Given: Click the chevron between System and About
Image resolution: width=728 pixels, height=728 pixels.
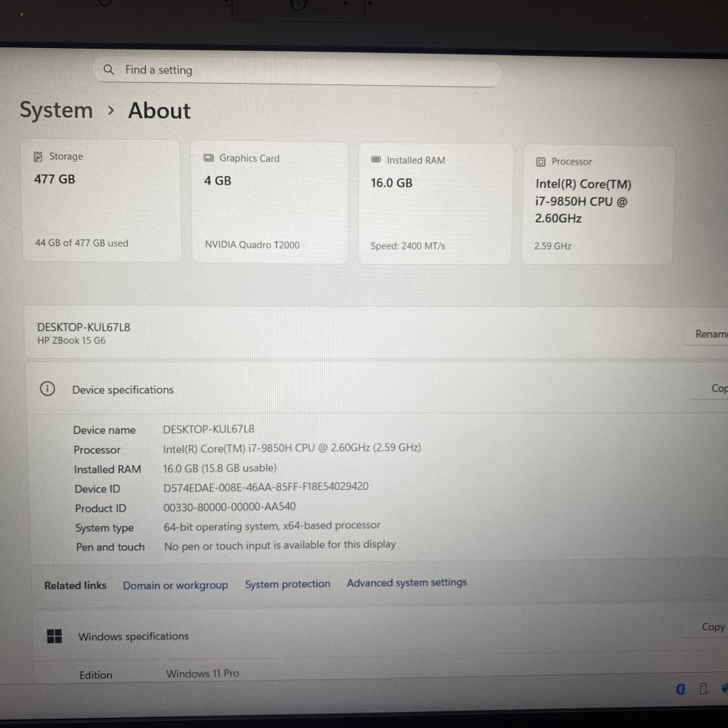Looking at the screenshot, I should (111, 111).
